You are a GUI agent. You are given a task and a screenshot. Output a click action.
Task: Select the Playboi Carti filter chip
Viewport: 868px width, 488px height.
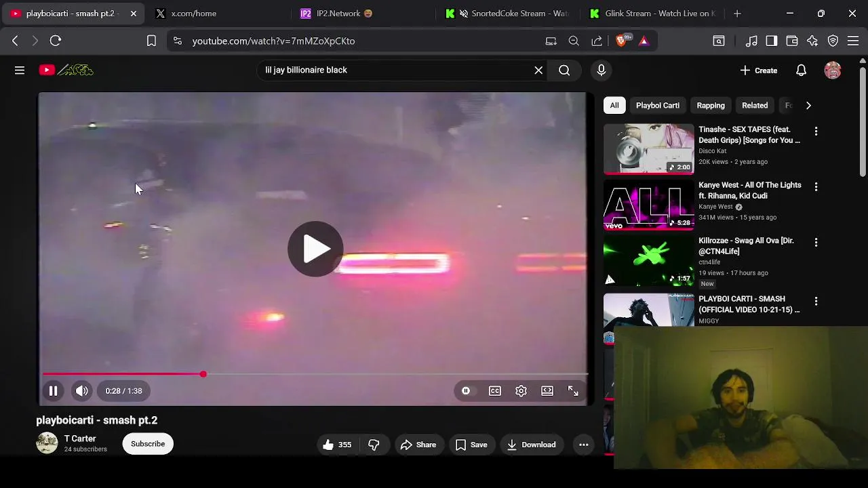(x=658, y=105)
